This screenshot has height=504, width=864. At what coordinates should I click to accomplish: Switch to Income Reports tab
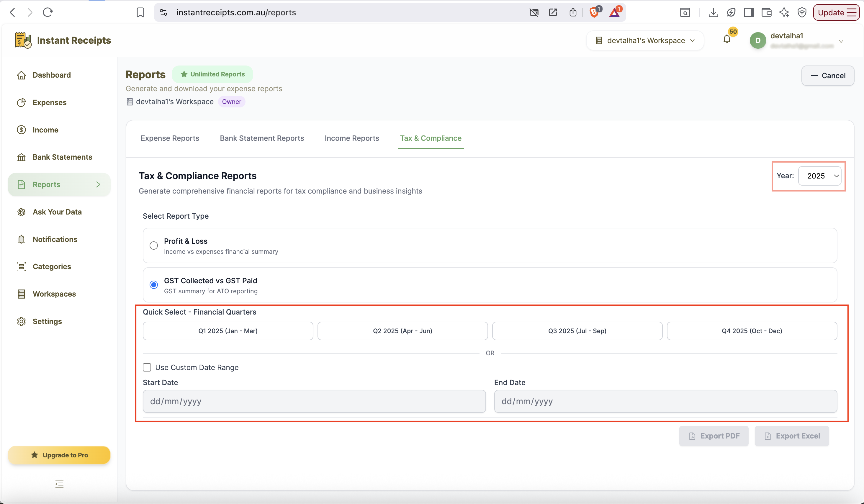click(352, 138)
